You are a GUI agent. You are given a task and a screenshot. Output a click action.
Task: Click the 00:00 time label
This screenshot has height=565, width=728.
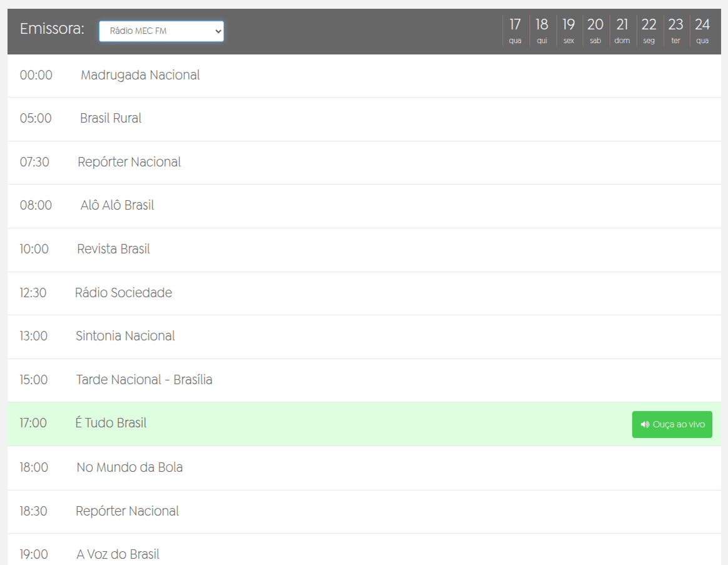(36, 75)
